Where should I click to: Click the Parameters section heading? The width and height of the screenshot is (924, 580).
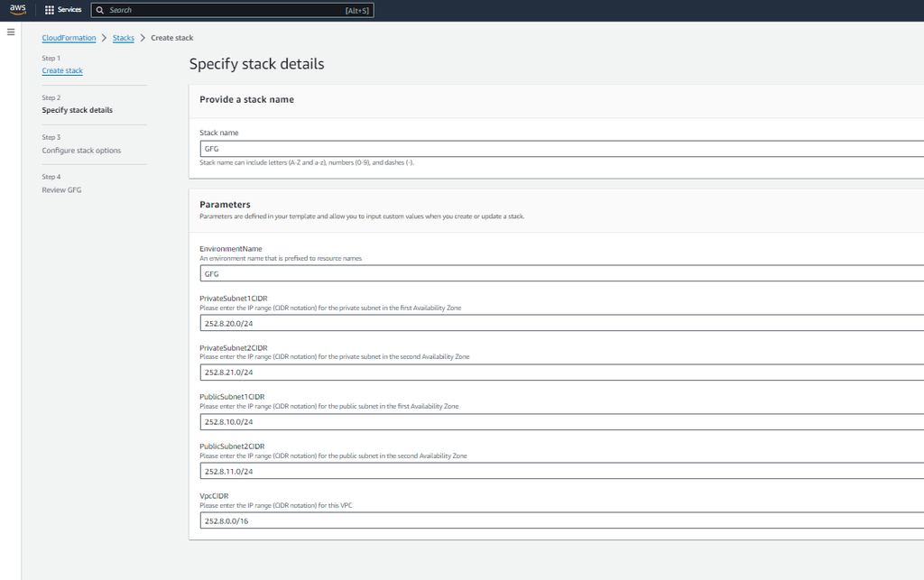click(x=224, y=204)
